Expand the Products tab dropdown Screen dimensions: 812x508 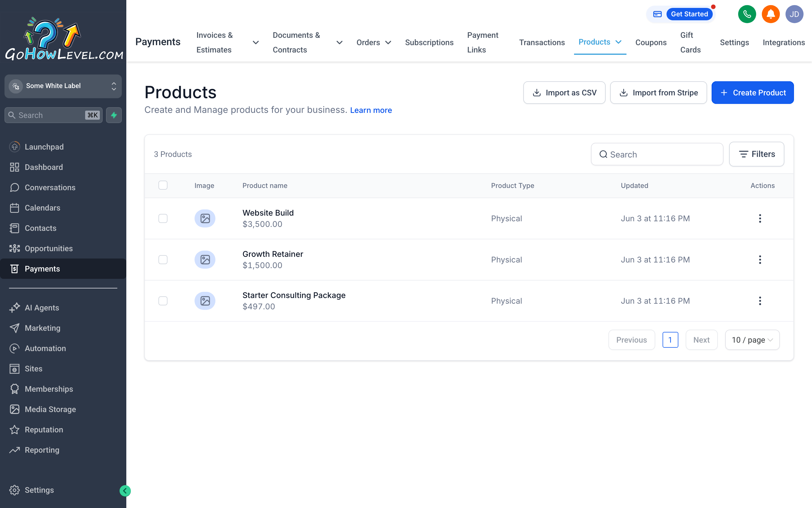pos(618,42)
